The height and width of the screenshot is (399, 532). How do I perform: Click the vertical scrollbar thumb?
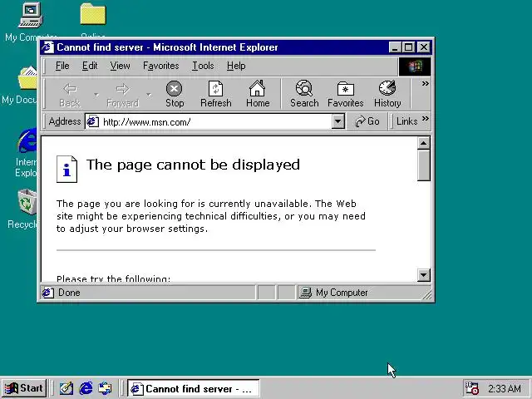(x=423, y=165)
